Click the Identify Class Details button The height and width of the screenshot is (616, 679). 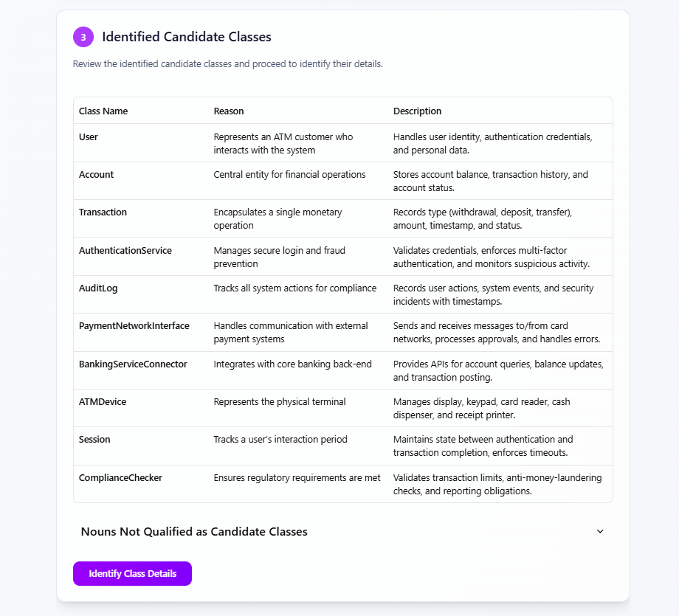pos(132,573)
